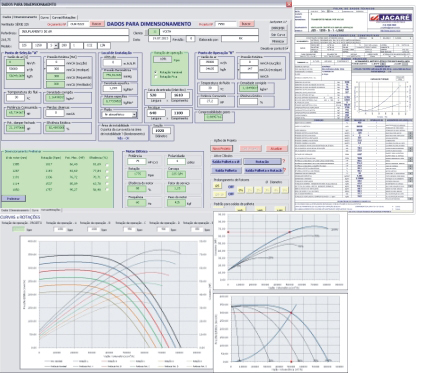Click the Recalque Comprimento field
429x373 pixels.
tap(180, 113)
